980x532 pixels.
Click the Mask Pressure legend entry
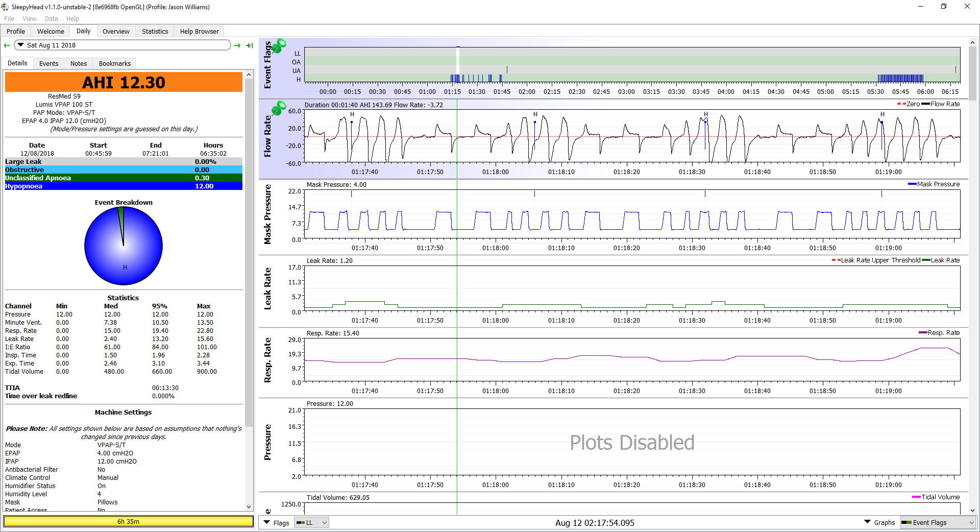pyautogui.click(x=934, y=184)
